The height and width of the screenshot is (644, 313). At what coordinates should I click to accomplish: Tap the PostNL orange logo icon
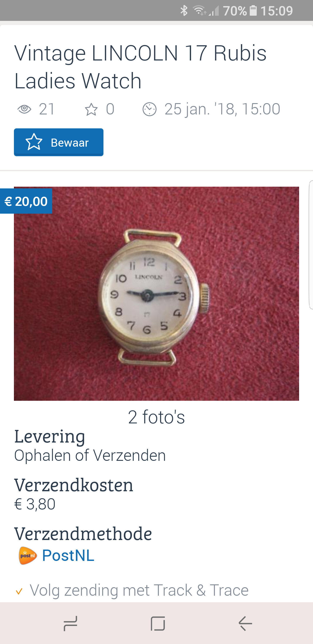pos(28,555)
